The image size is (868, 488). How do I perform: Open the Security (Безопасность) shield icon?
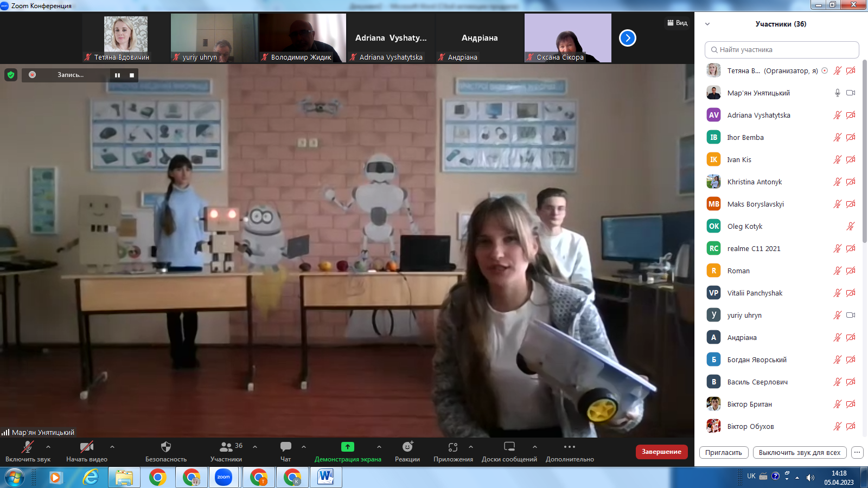[166, 447]
